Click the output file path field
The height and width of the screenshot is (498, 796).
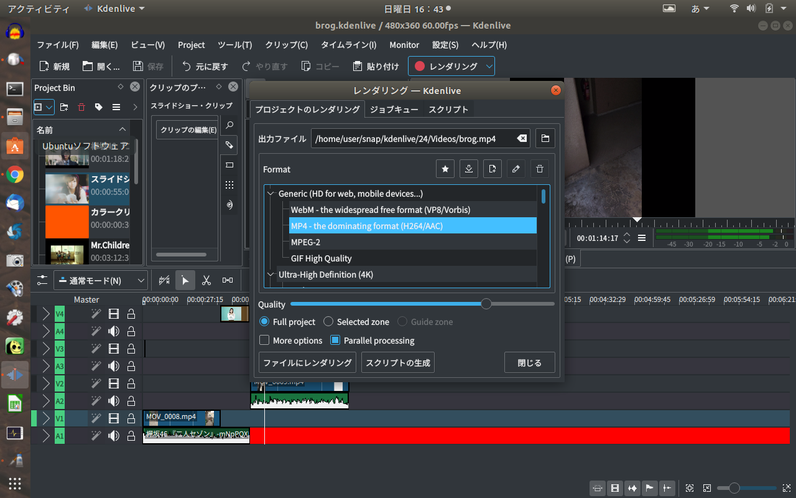click(x=420, y=139)
